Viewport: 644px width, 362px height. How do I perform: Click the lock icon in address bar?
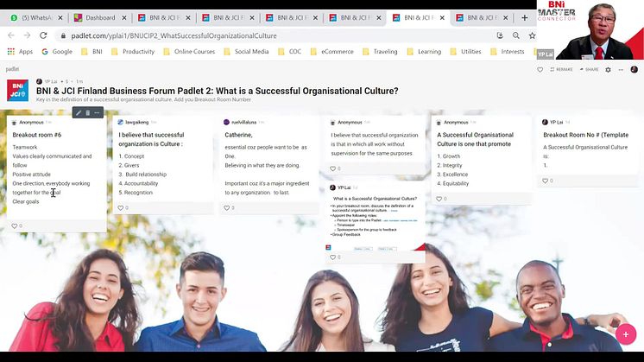pos(63,35)
